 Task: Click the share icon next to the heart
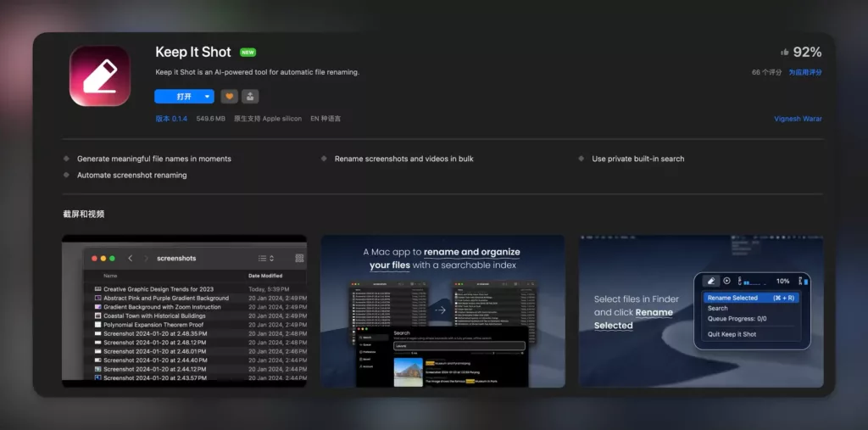250,97
